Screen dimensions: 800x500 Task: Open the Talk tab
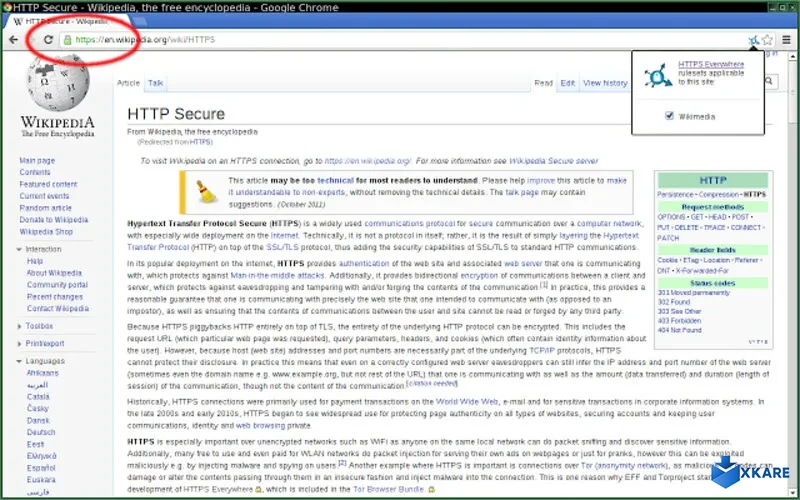(x=156, y=83)
